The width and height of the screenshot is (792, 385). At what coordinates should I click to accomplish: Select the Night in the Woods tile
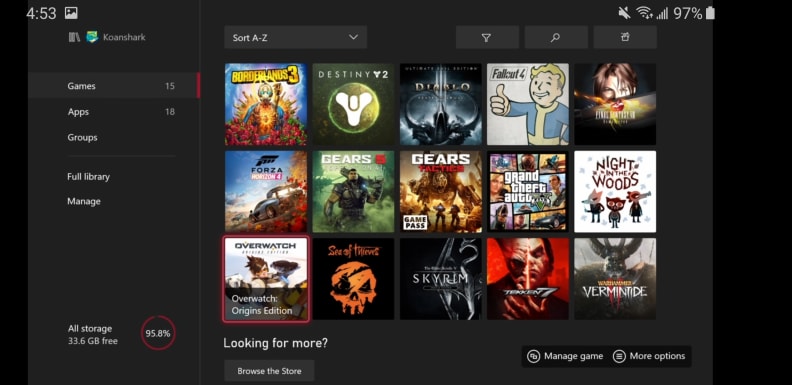615,191
